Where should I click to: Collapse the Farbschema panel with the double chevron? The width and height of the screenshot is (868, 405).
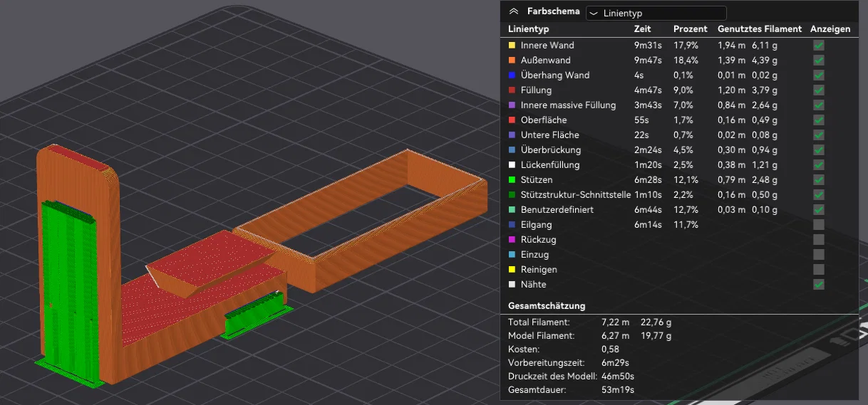(x=513, y=12)
